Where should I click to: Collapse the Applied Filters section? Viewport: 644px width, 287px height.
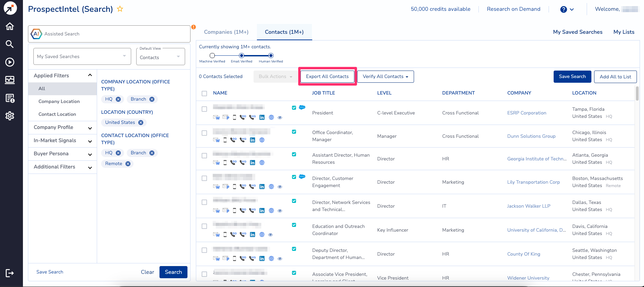(90, 75)
